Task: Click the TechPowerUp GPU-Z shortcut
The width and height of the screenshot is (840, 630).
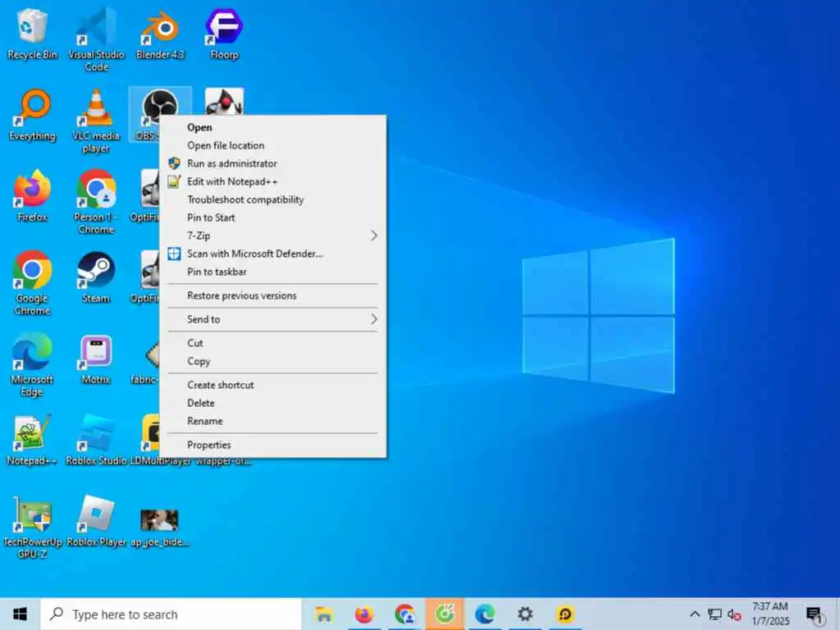Action: pyautogui.click(x=32, y=527)
